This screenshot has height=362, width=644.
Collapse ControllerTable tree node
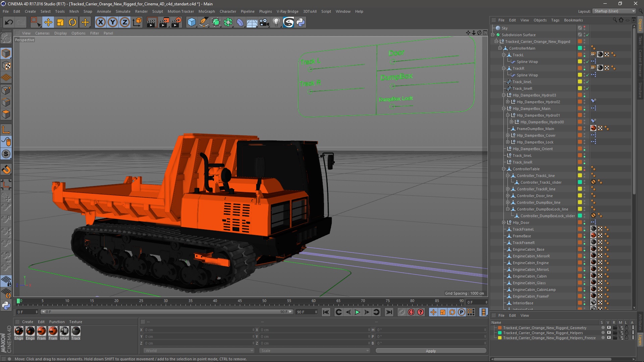pyautogui.click(x=504, y=169)
